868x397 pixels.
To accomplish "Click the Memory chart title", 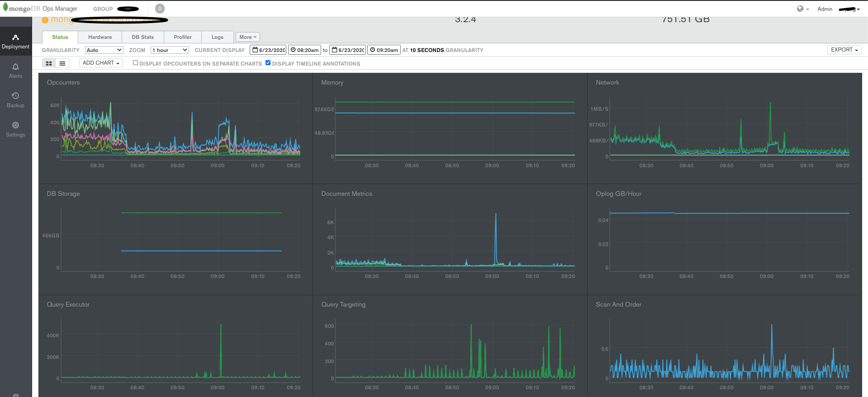I will point(332,82).
